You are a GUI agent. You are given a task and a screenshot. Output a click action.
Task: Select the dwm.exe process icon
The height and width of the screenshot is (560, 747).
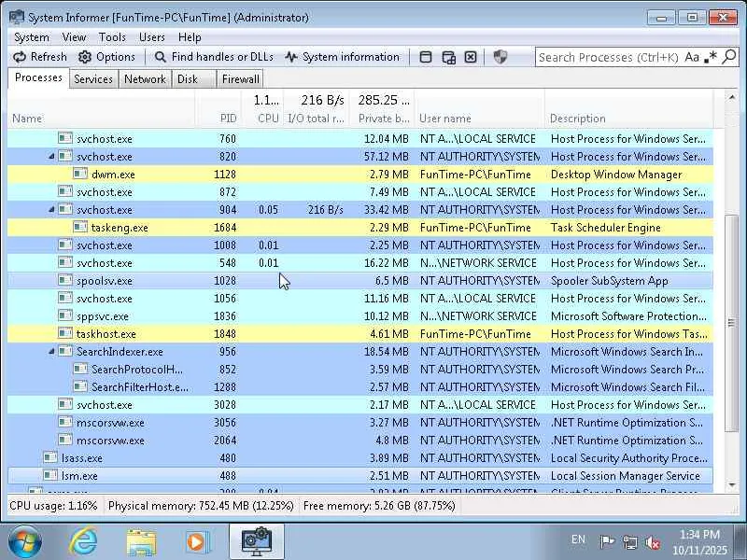[x=80, y=174]
